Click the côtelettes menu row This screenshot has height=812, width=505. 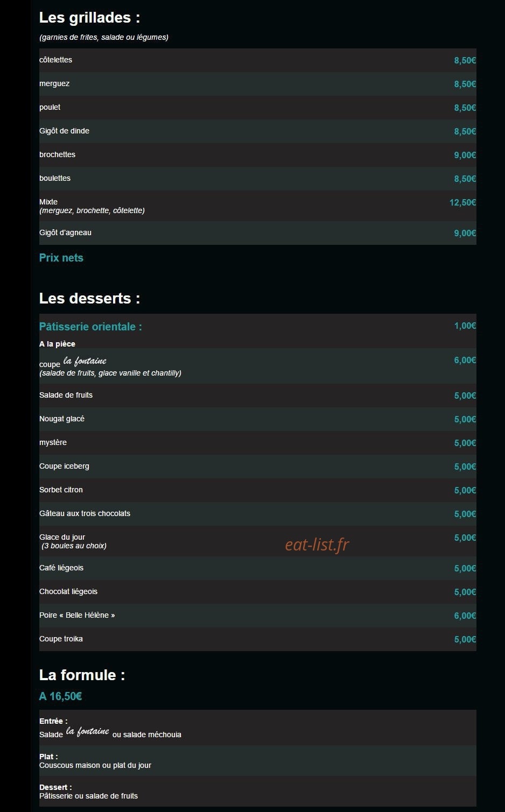[x=258, y=60]
